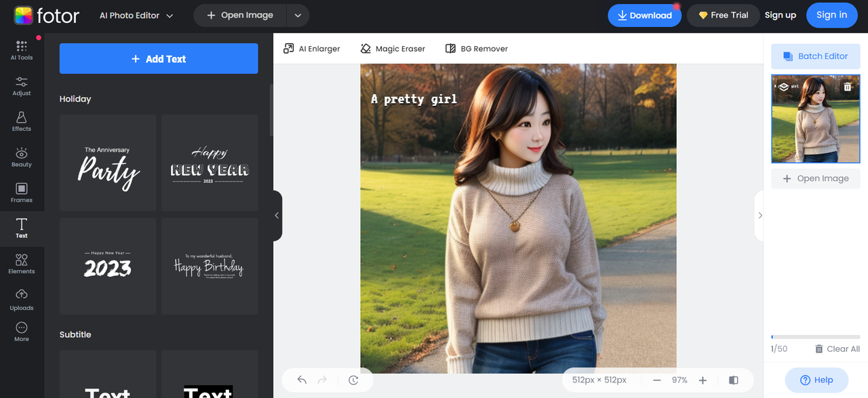The image size is (868, 398).
Task: Open the Effects panel
Action: (22, 121)
